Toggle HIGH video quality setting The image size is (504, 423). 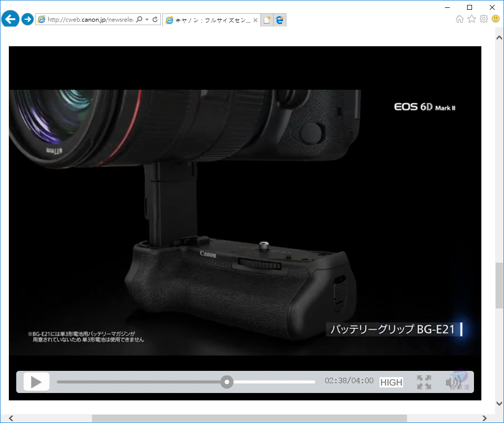click(391, 382)
